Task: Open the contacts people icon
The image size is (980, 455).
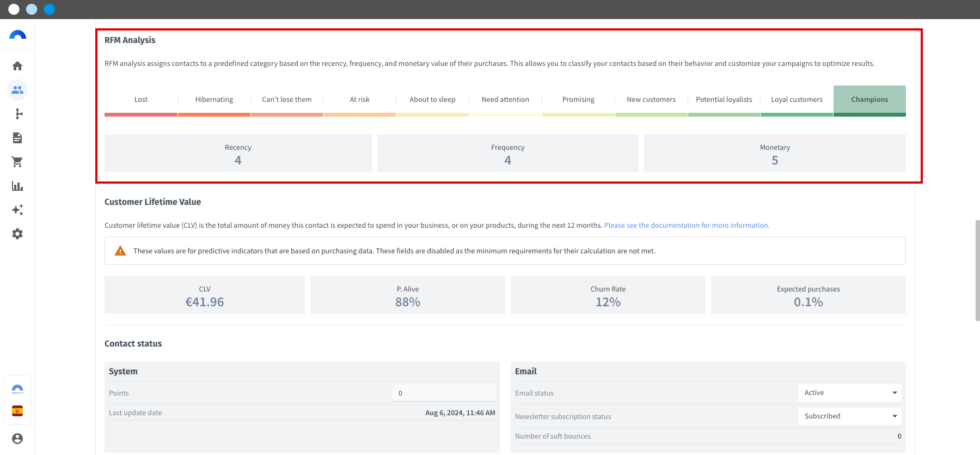Action: click(17, 90)
